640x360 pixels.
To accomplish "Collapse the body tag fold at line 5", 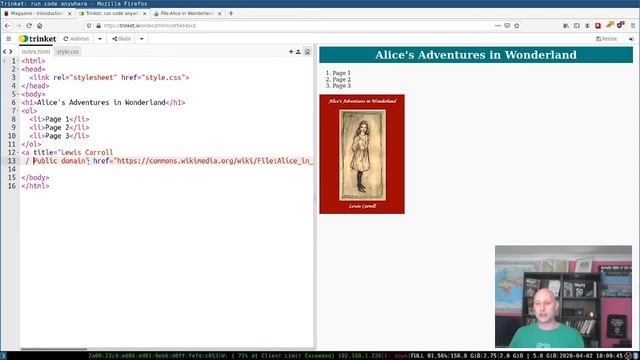I will [18, 94].
